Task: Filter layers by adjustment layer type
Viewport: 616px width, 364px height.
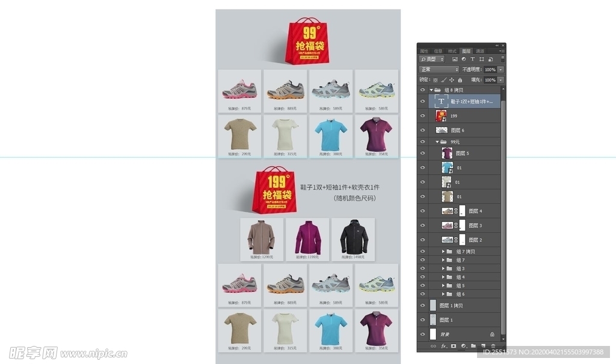Action: pos(464,60)
